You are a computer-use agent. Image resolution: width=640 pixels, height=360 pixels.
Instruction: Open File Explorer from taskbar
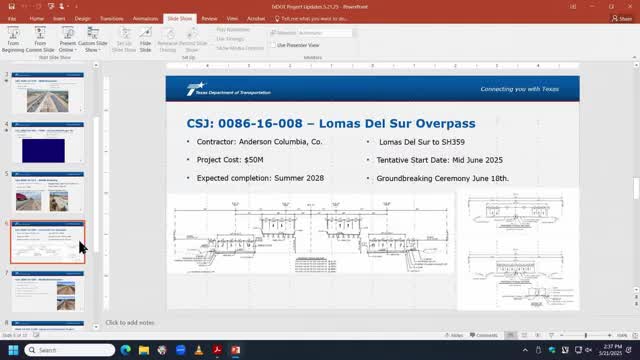pyautogui.click(x=144, y=350)
